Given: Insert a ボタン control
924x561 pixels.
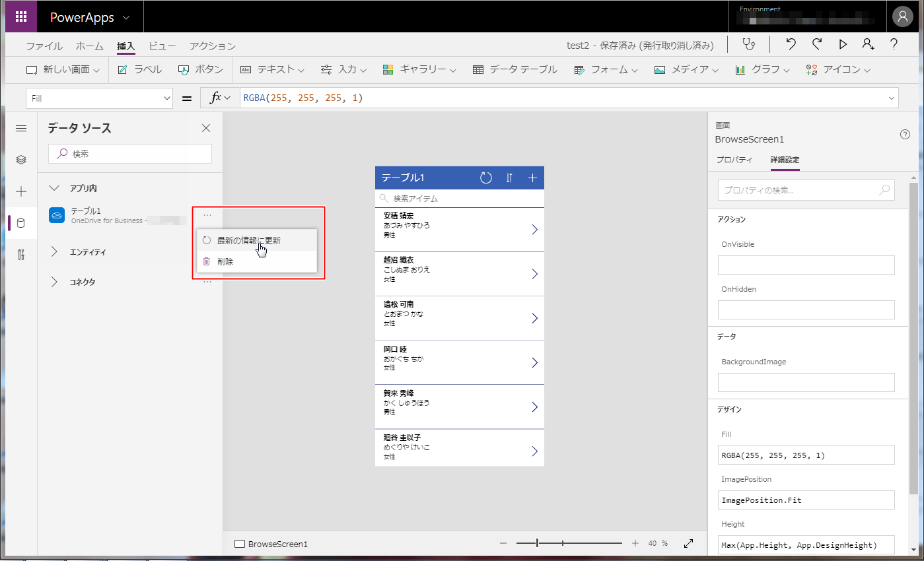Looking at the screenshot, I should click(x=201, y=69).
